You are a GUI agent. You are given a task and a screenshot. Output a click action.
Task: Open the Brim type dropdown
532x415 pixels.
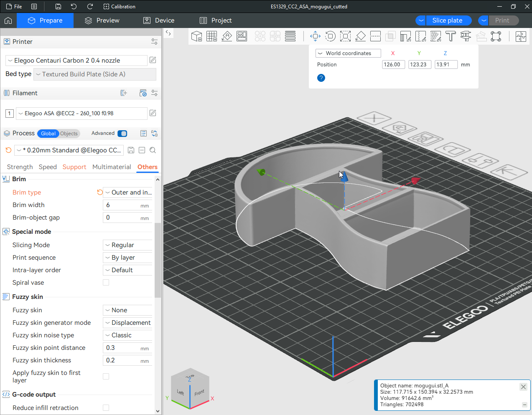click(128, 192)
